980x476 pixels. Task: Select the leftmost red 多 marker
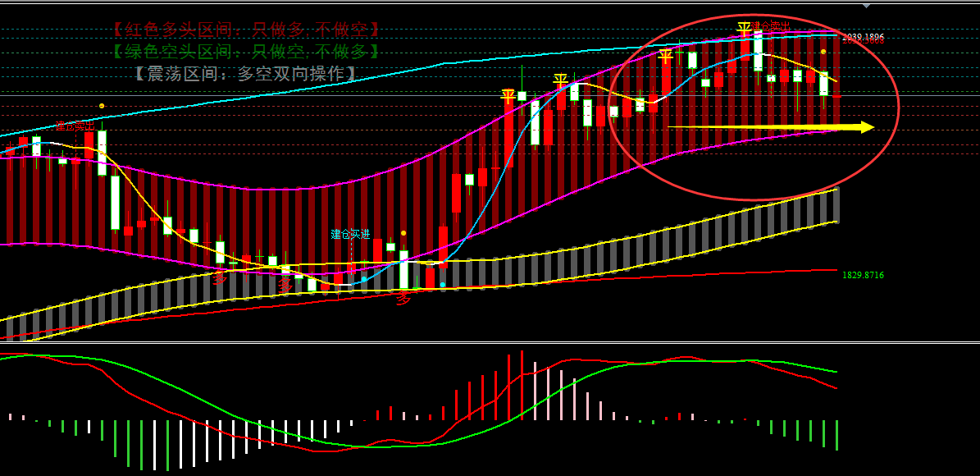coord(220,279)
